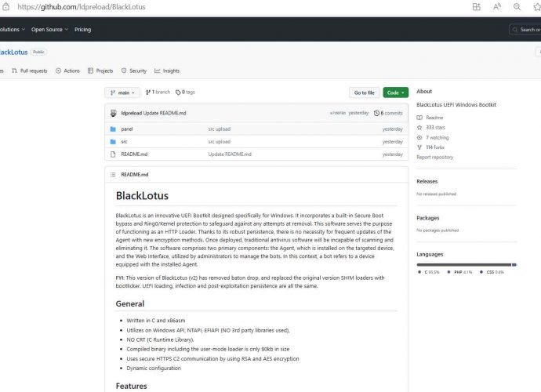Click the General section heading
541x392 pixels.
pyautogui.click(x=130, y=303)
